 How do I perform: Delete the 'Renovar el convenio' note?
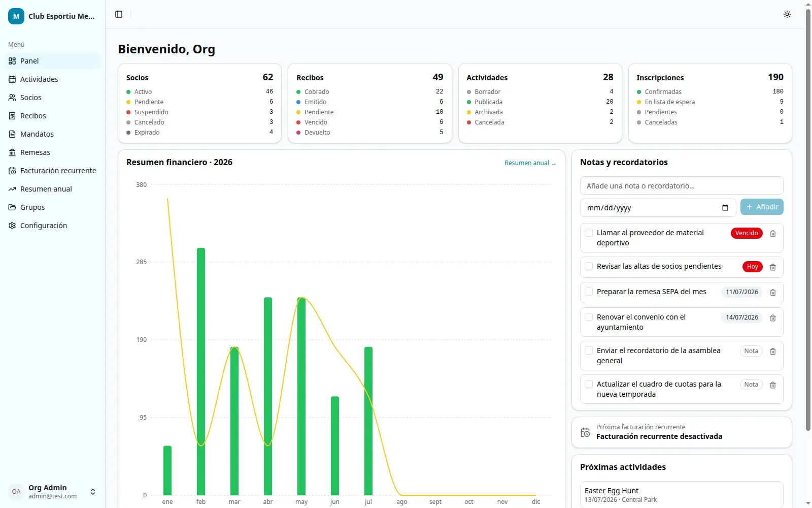[773, 318]
